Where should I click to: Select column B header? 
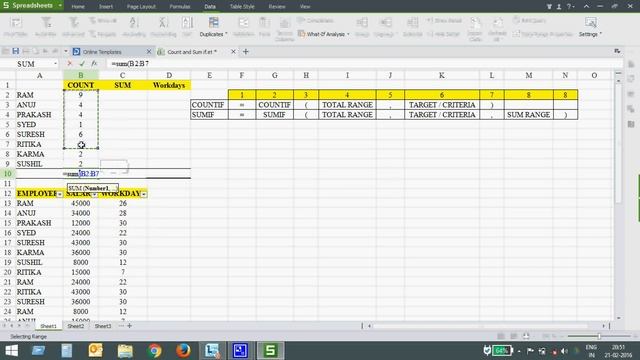tap(80, 76)
